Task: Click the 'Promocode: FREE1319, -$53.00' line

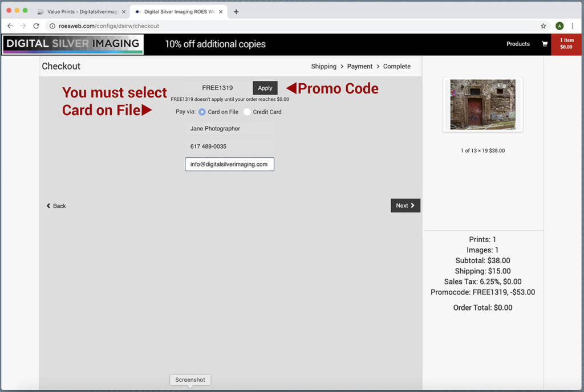Action: pyautogui.click(x=482, y=292)
